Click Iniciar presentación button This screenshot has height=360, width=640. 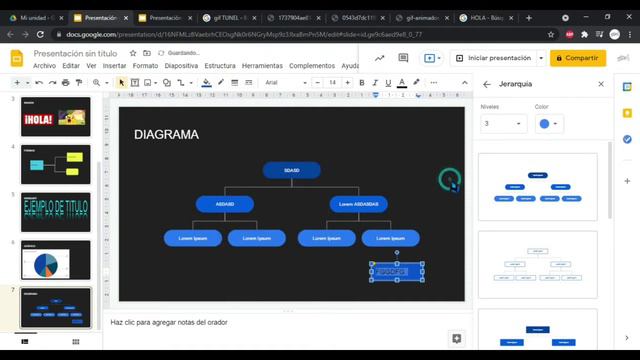(494, 58)
